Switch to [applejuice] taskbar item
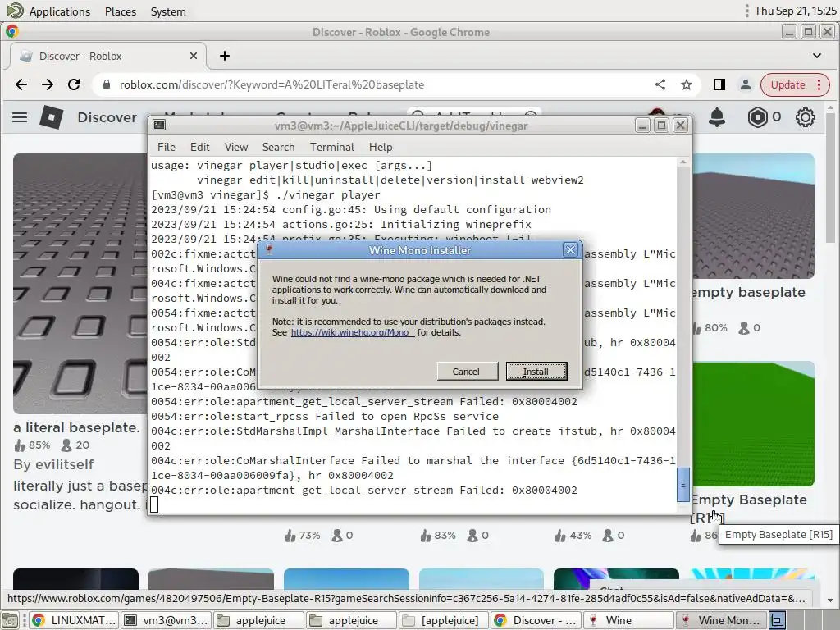 pyautogui.click(x=444, y=620)
